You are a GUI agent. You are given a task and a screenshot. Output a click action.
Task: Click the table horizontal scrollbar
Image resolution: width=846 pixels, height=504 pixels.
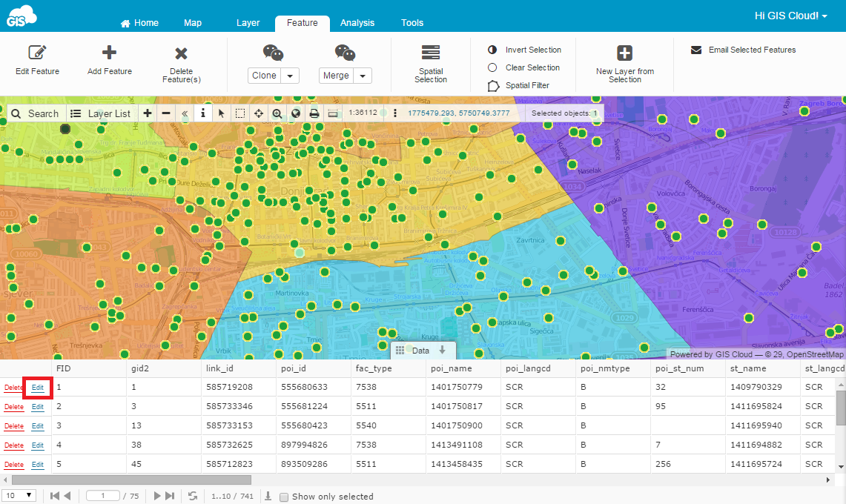tap(132, 480)
